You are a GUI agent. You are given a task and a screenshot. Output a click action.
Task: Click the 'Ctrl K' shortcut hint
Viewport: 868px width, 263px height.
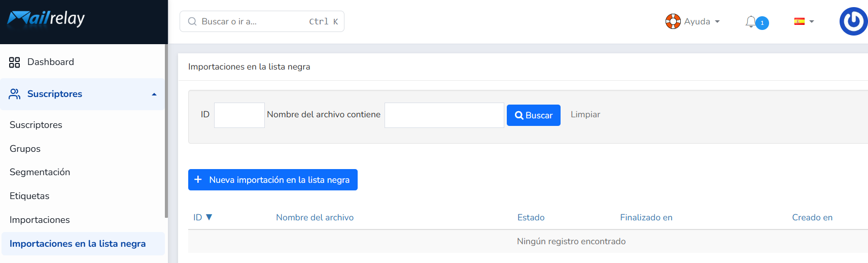(324, 21)
